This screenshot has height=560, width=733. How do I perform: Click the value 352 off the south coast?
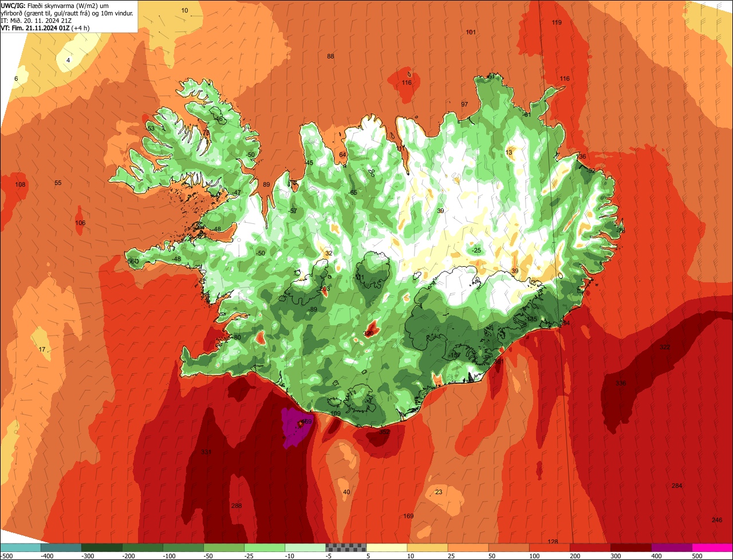pyautogui.click(x=384, y=432)
